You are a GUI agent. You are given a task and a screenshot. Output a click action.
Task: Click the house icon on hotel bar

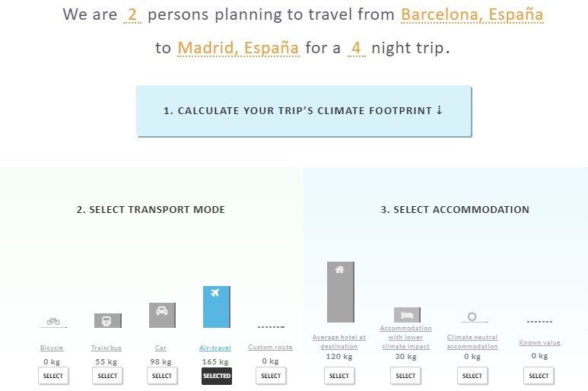[340, 269]
